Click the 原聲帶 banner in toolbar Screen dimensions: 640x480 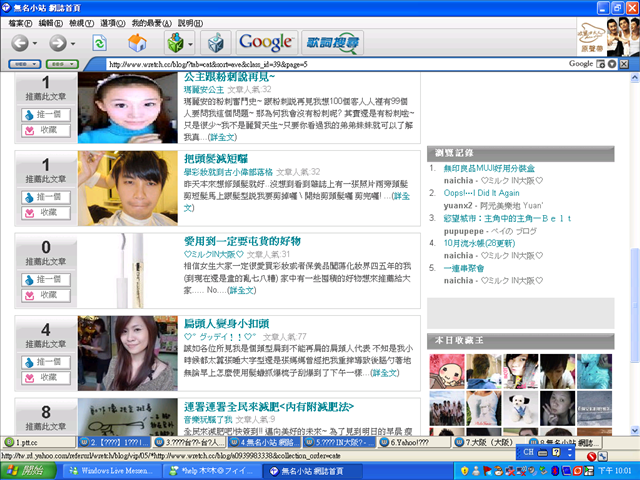(608, 36)
